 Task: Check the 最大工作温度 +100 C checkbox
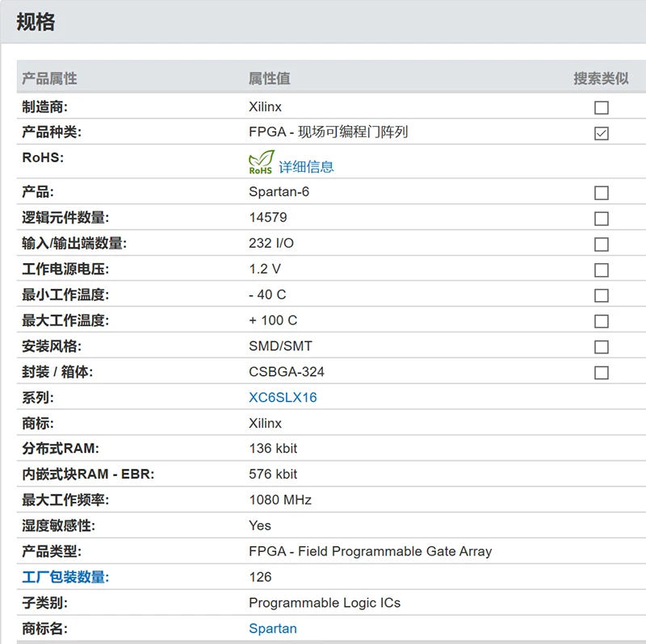tap(601, 322)
